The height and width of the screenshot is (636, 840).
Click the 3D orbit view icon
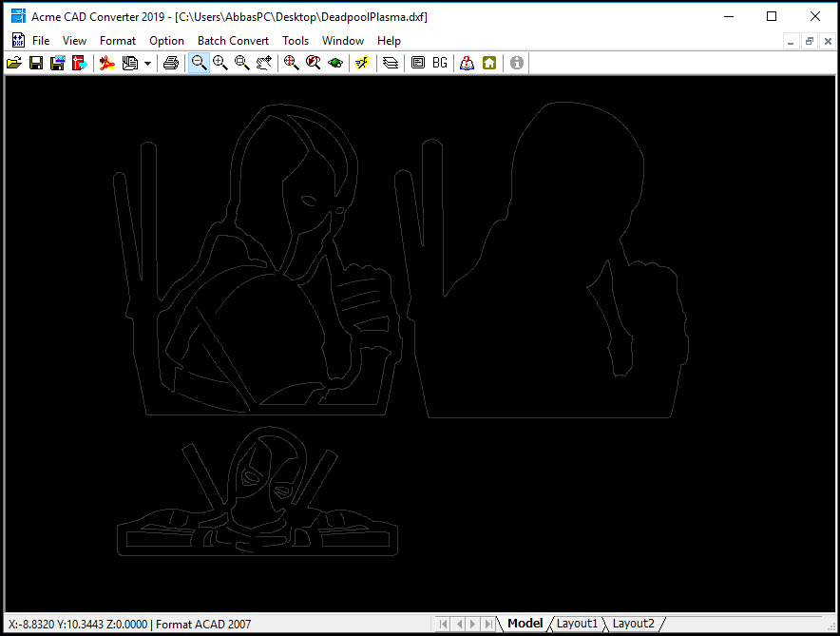click(335, 64)
